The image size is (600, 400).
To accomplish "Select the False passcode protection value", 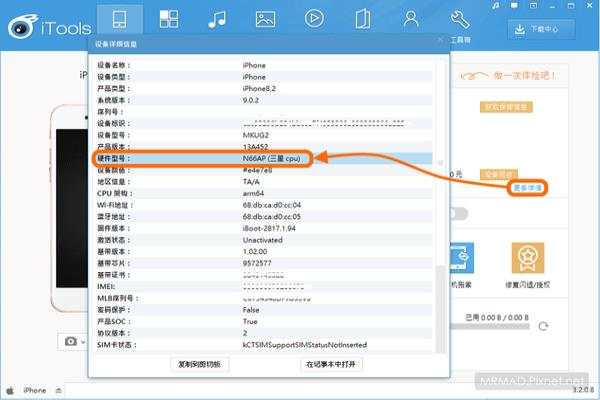I will pos(251,310).
